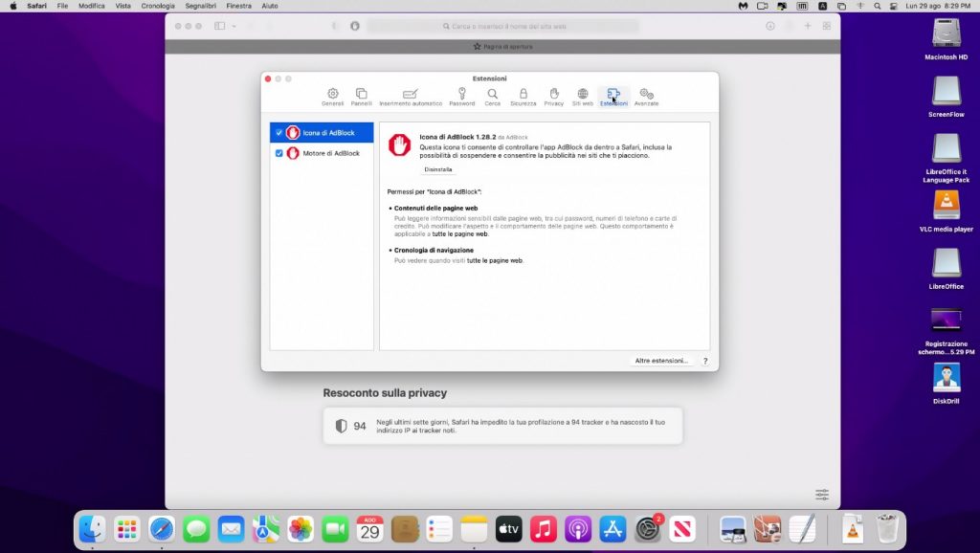
Task: Open the Inserimento automatico pane
Action: tap(411, 97)
